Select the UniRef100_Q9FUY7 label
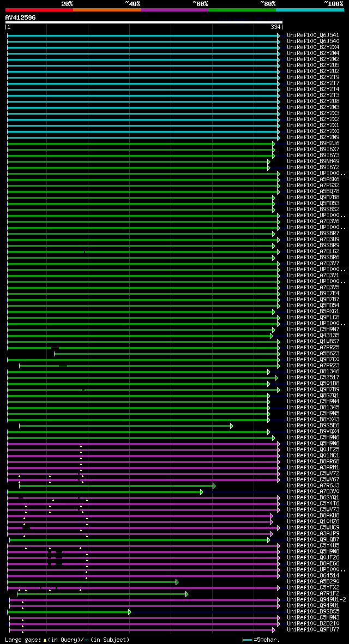The width and height of the screenshot is (349, 644). click(313, 630)
